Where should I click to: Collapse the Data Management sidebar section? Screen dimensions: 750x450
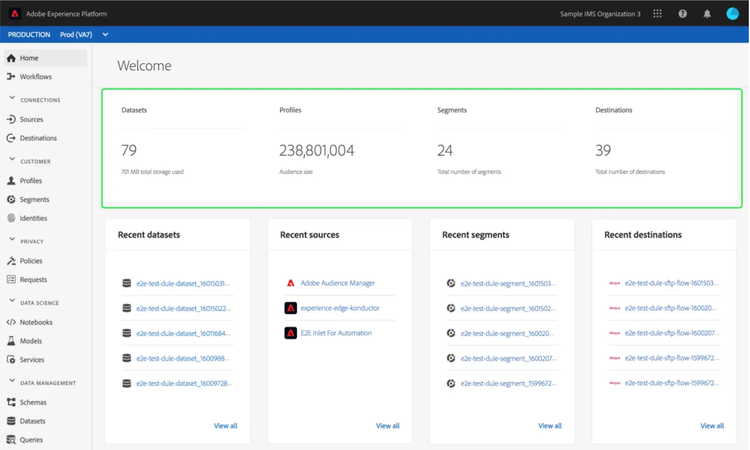click(x=12, y=381)
